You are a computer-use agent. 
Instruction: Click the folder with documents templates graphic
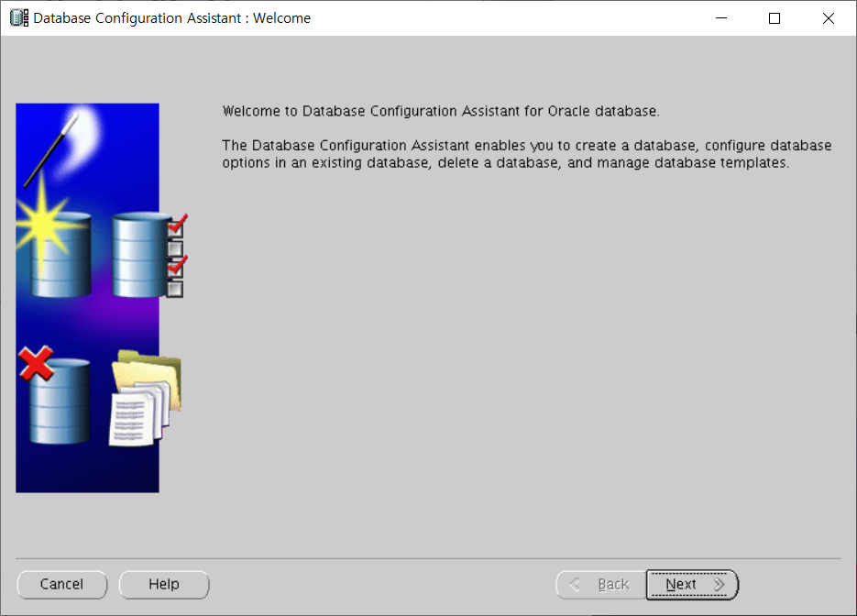[146, 398]
